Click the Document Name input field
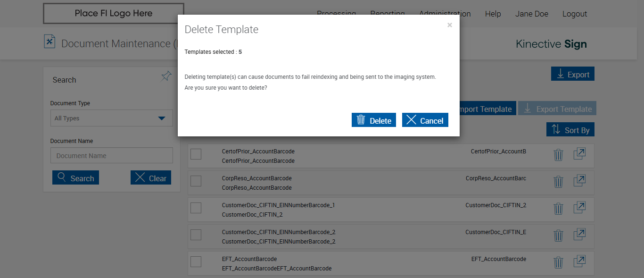The image size is (644, 278). tap(112, 156)
